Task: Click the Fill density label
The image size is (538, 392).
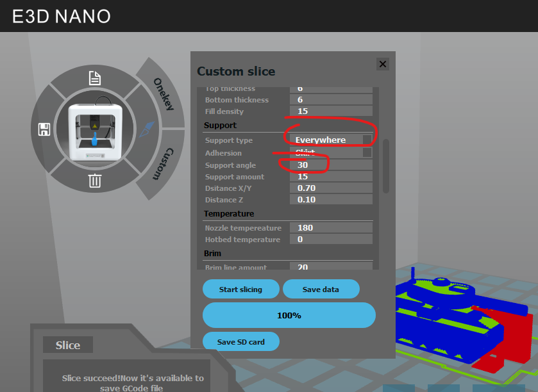Action: [224, 111]
